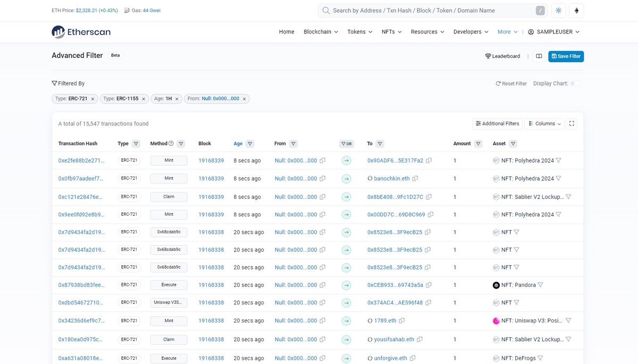Viewport: 638px width, 364px height.
Task: Copy banochkin.eth address using its copy icon
Action: click(x=414, y=179)
